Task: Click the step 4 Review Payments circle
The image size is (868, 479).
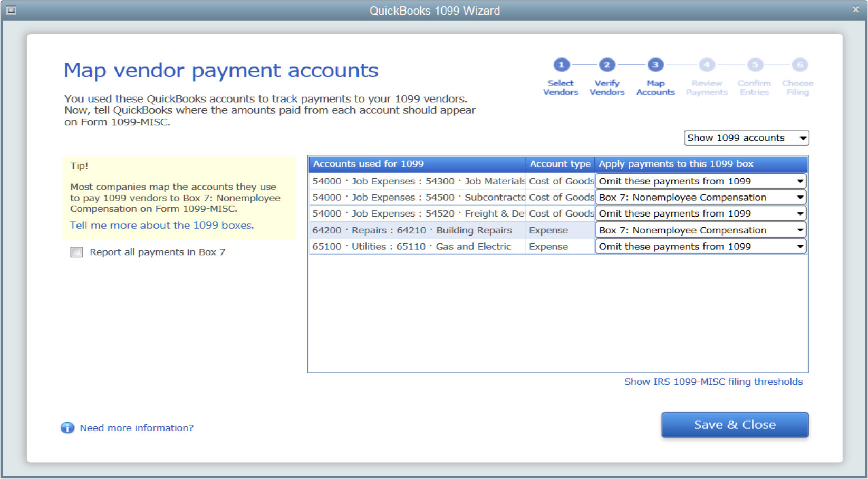Action: [707, 65]
